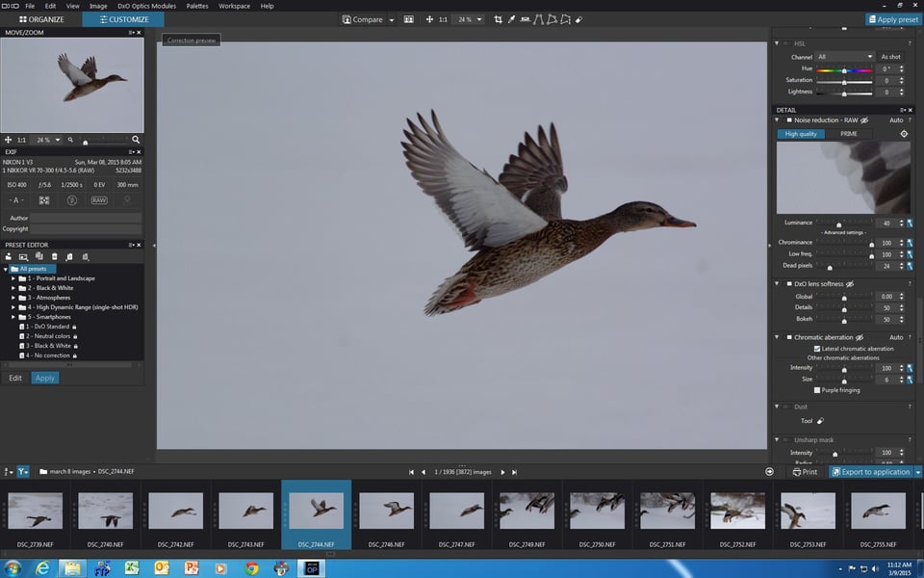Toggle Chromatic aberration preview eye icon
The height and width of the screenshot is (578, 924).
[x=860, y=337]
